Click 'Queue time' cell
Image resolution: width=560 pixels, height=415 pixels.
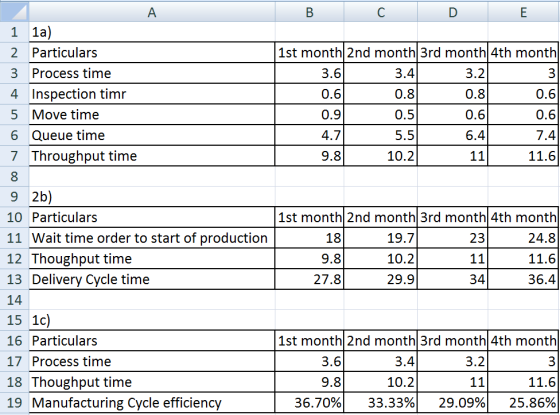[152, 135]
